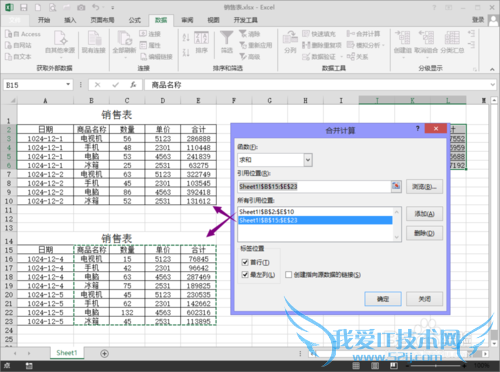This screenshot has height=372, width=500.
Task: Click the range collapse icon in 引用位置 field
Action: click(396, 186)
